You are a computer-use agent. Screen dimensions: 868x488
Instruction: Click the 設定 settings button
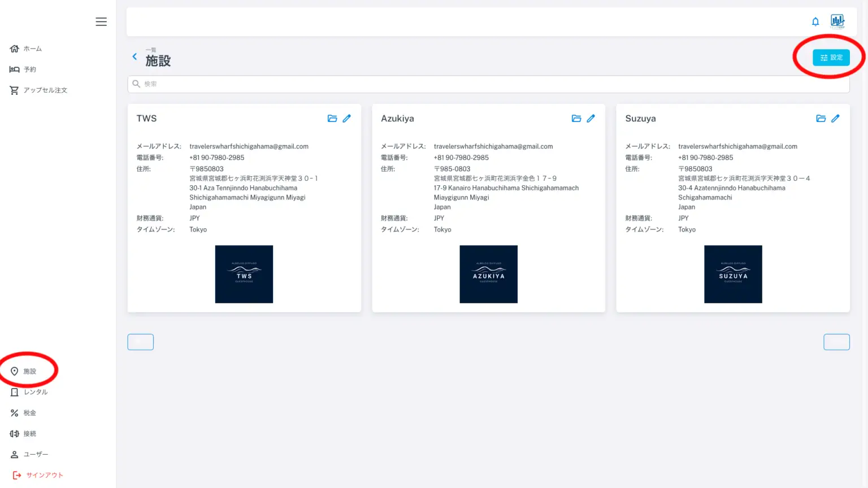[x=831, y=58]
